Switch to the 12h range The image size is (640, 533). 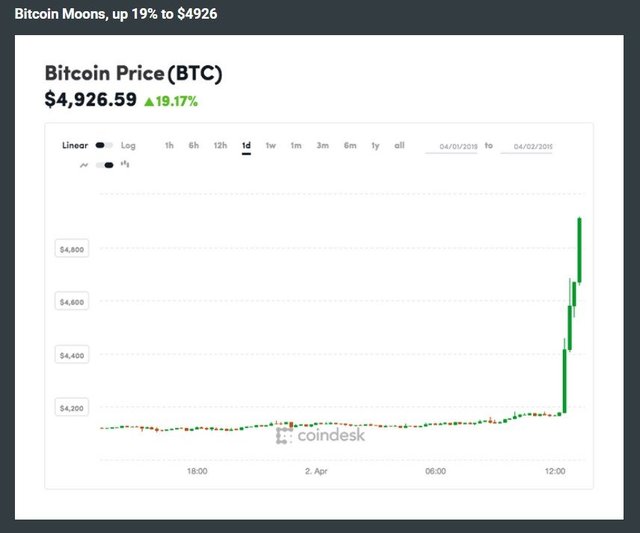[x=220, y=146]
